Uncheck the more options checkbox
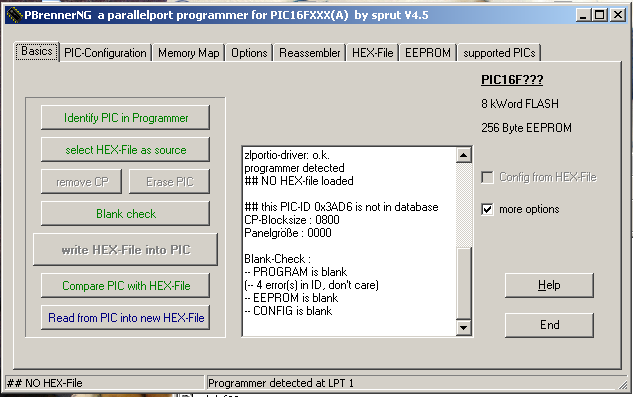The width and height of the screenshot is (633, 397). [x=488, y=209]
